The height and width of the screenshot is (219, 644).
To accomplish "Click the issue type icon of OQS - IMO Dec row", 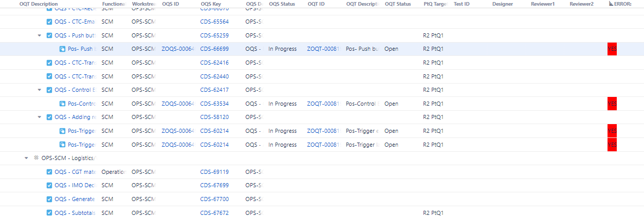I will [x=49, y=185].
